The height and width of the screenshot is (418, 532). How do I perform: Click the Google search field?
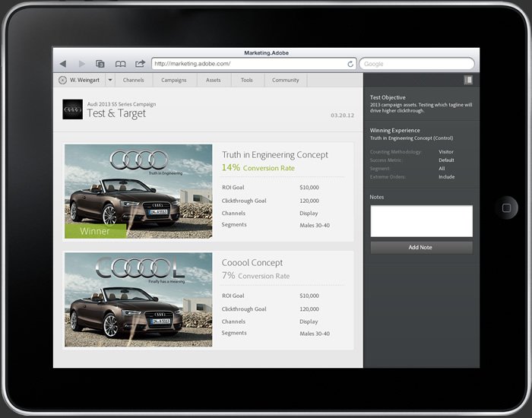tap(416, 64)
